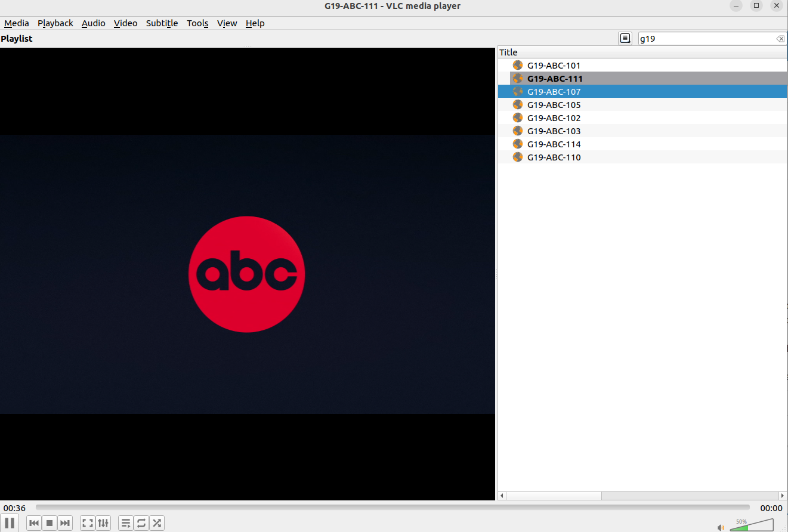Click the stream icon beside G19-ABC-101
The height and width of the screenshot is (532, 788).
518,66
